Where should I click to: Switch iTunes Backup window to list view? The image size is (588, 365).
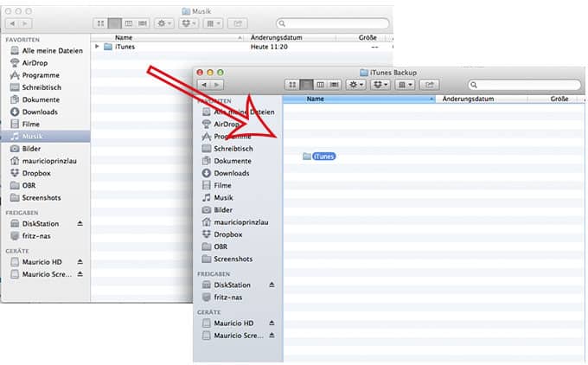(306, 85)
